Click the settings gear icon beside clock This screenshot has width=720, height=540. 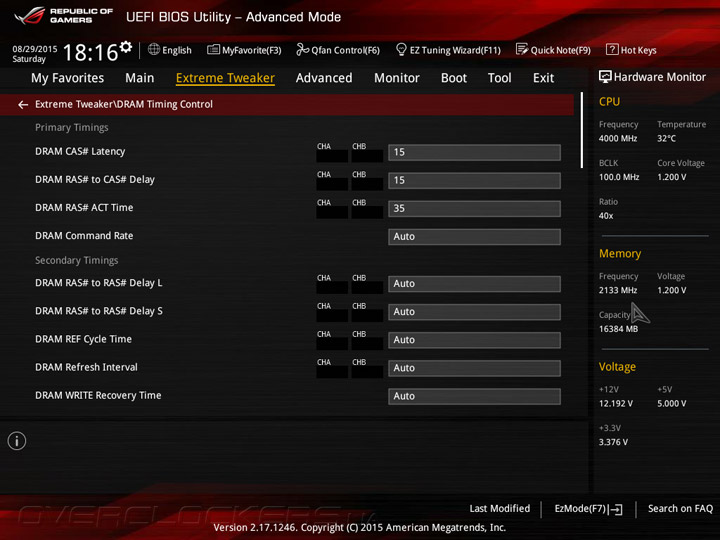click(126, 47)
